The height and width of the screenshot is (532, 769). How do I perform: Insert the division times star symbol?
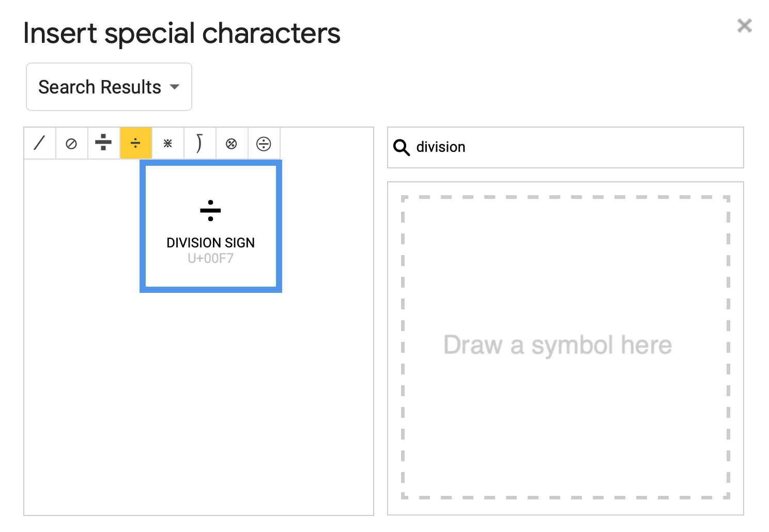pyautogui.click(x=168, y=143)
